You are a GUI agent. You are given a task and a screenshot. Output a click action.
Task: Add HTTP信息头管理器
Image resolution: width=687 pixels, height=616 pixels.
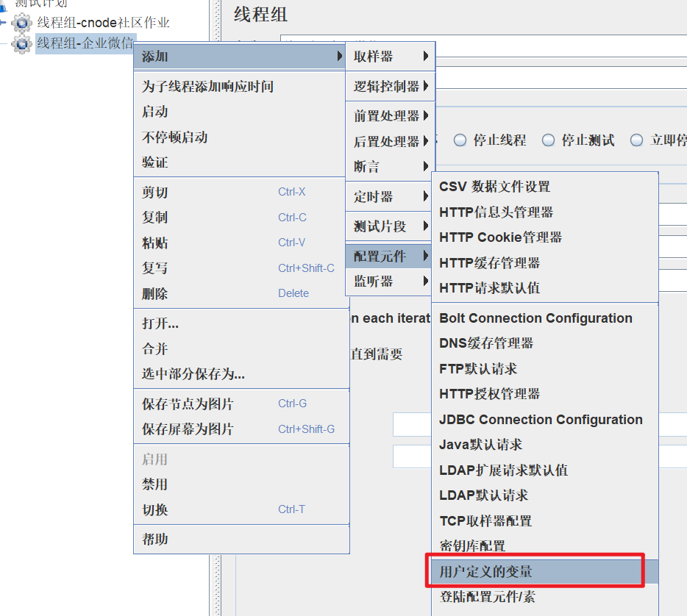545,212
